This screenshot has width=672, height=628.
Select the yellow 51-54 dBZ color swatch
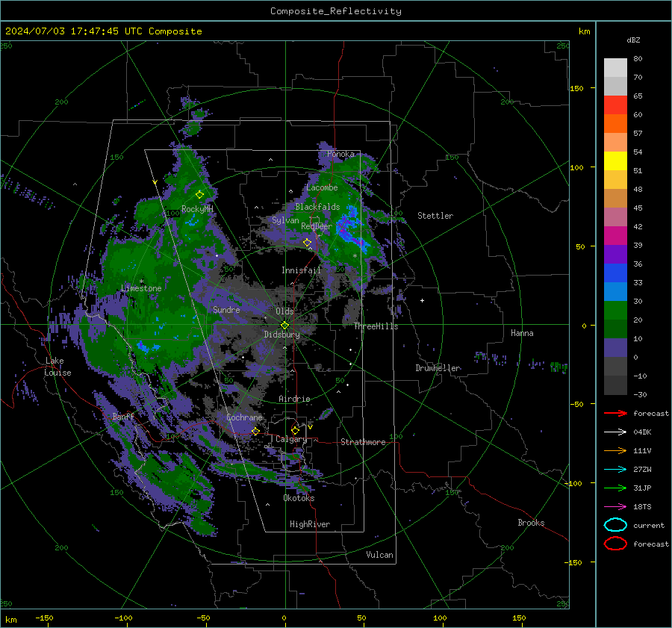615,161
